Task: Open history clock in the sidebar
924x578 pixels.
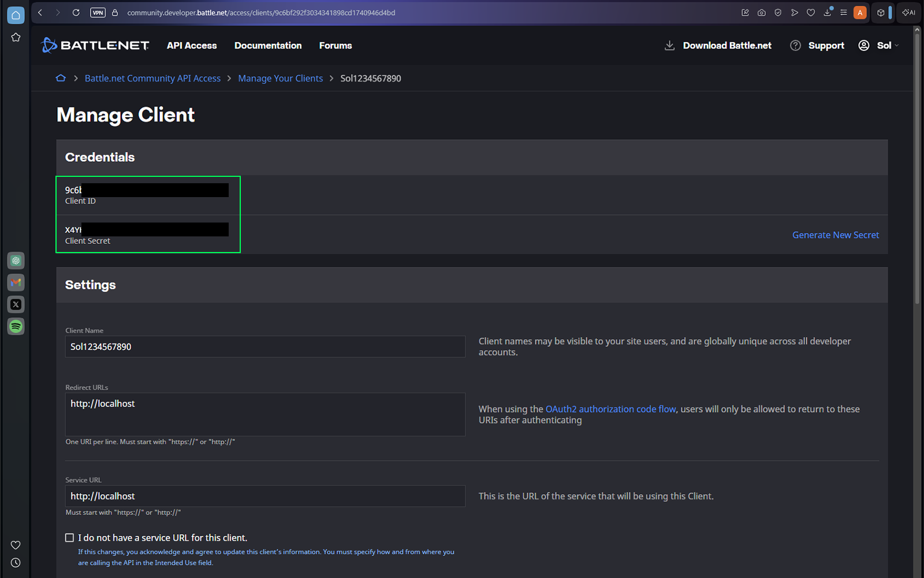Action: [16, 562]
